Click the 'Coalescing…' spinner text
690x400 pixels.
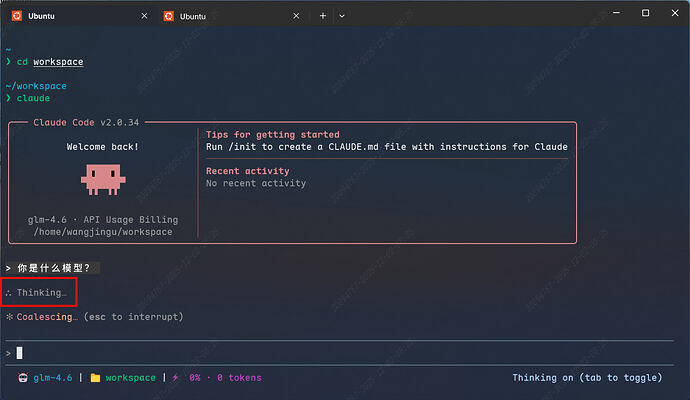tap(47, 317)
